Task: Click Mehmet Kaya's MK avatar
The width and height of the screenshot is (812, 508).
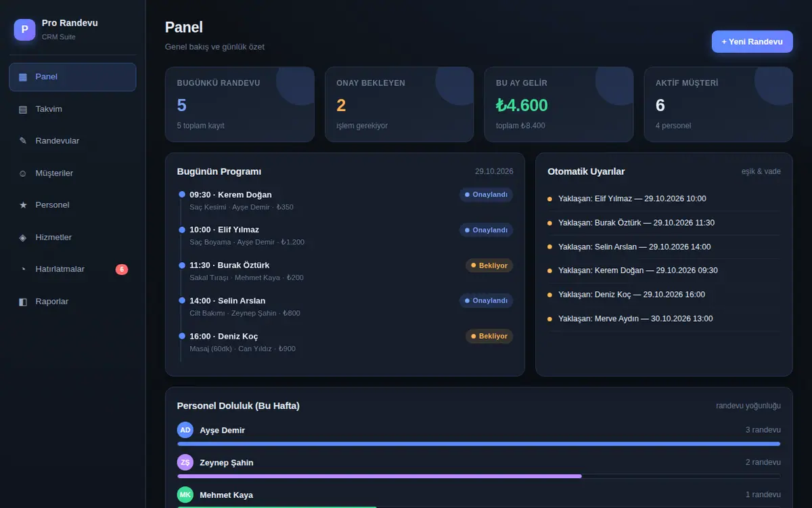Action: coord(185,495)
